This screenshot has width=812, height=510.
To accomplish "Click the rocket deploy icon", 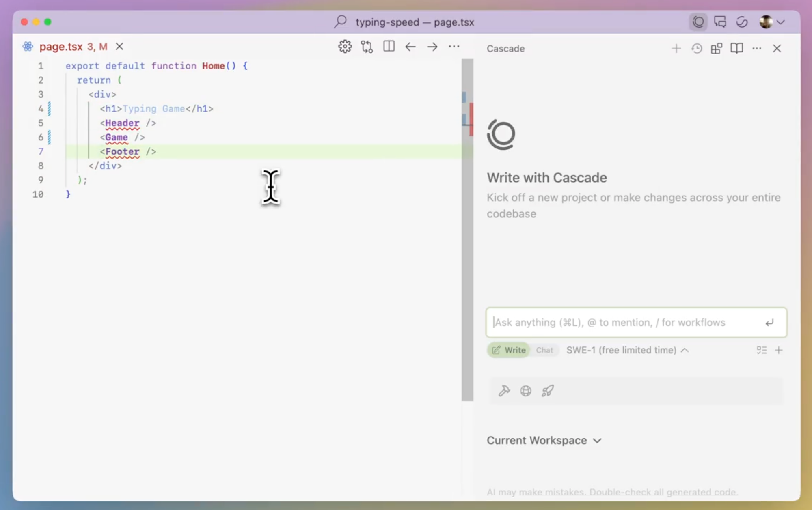I will point(547,391).
